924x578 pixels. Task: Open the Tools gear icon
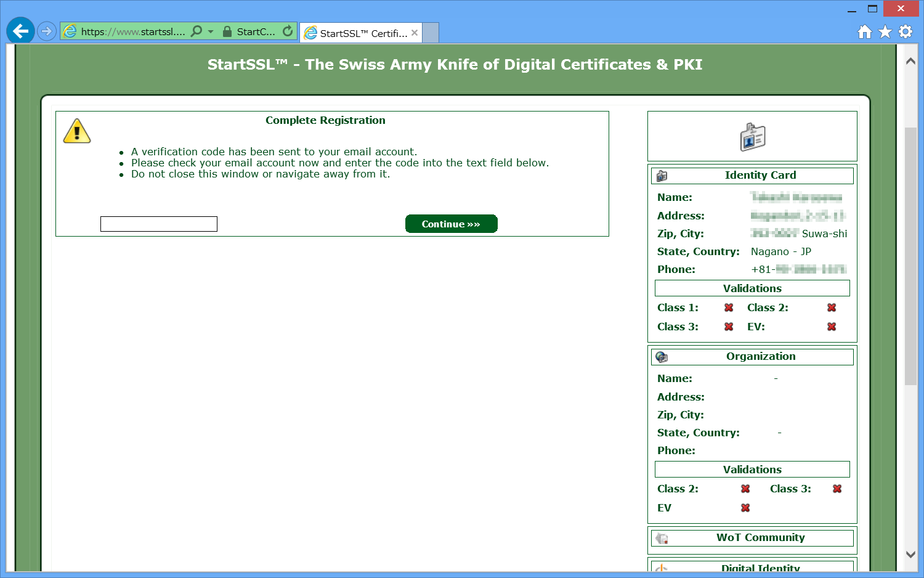tap(906, 31)
